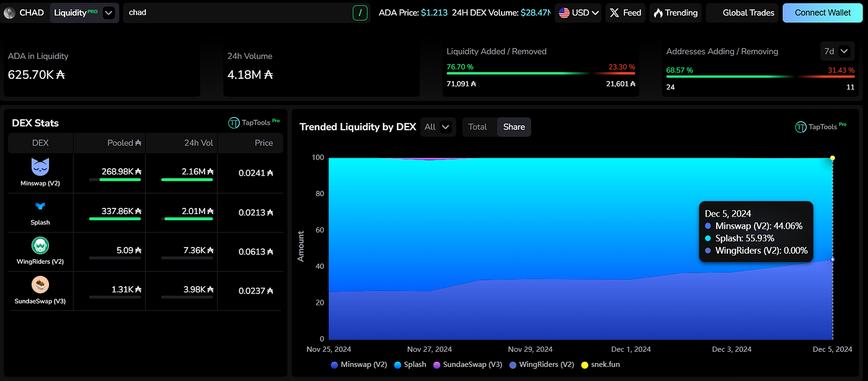868x381 pixels.
Task: Click the 24H DEX Volume value
Action: (535, 12)
